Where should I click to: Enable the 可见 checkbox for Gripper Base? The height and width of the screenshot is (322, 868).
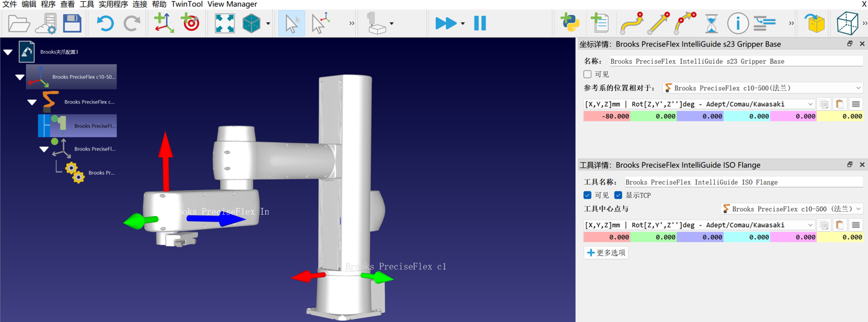(588, 74)
